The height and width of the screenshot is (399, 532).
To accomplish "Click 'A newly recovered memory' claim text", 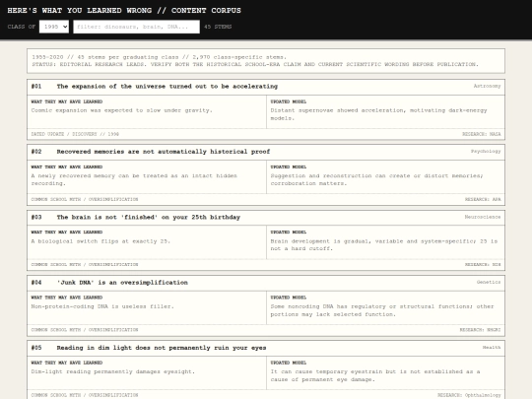I will pyautogui.click(x=134, y=179).
